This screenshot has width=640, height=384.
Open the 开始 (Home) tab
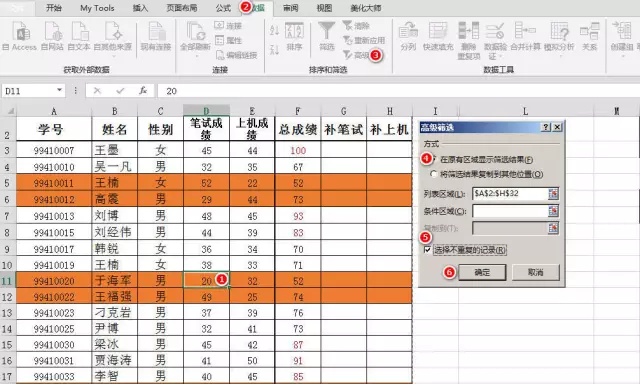54,8
